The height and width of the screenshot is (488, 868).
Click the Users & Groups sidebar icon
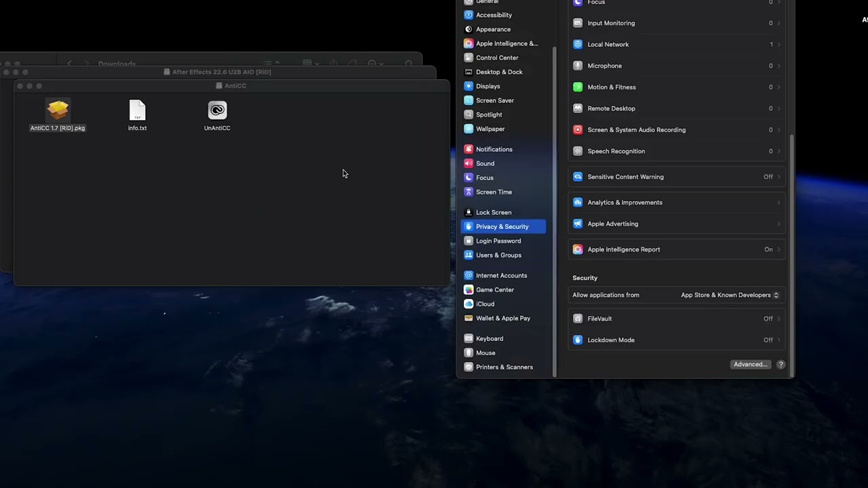point(469,255)
